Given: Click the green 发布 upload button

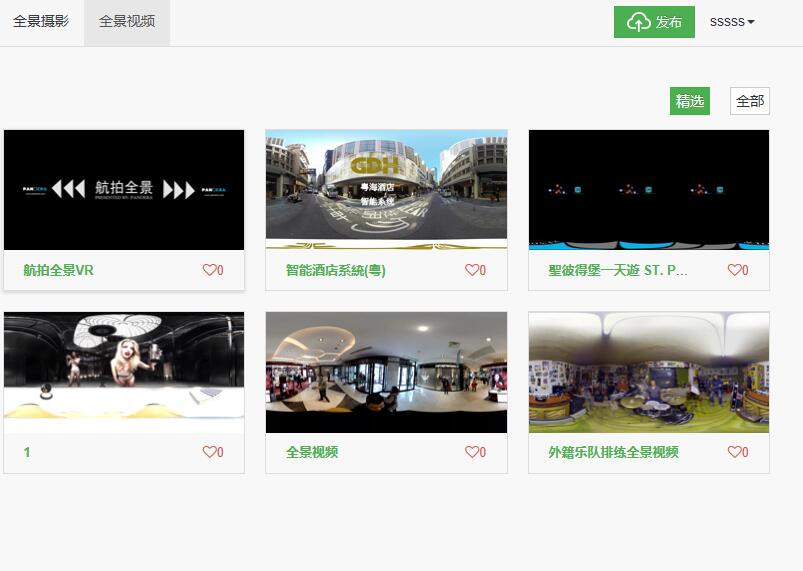Looking at the screenshot, I should pyautogui.click(x=654, y=22).
